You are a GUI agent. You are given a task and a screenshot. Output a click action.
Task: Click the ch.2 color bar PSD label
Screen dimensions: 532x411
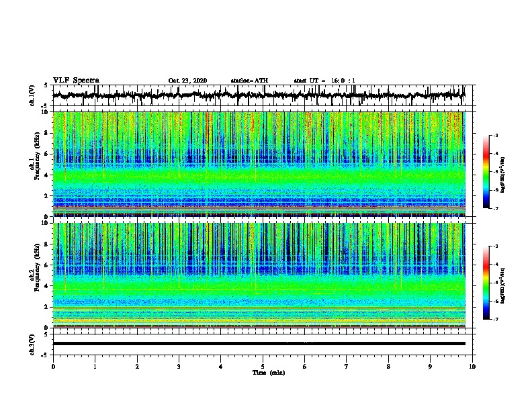(x=502, y=285)
